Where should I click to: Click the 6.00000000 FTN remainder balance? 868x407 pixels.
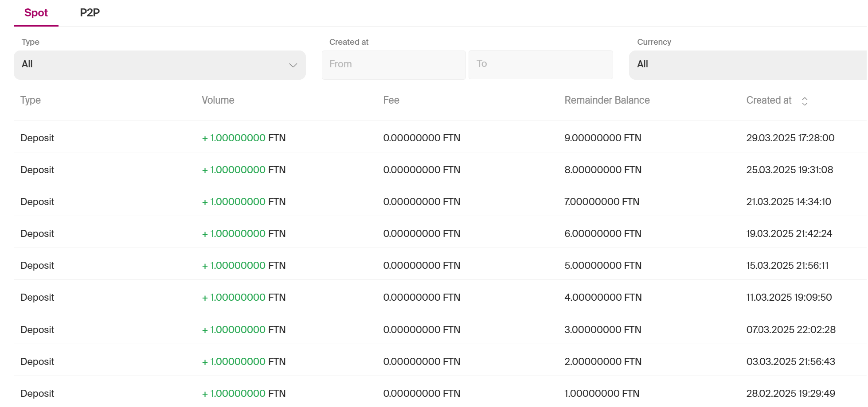pos(603,234)
